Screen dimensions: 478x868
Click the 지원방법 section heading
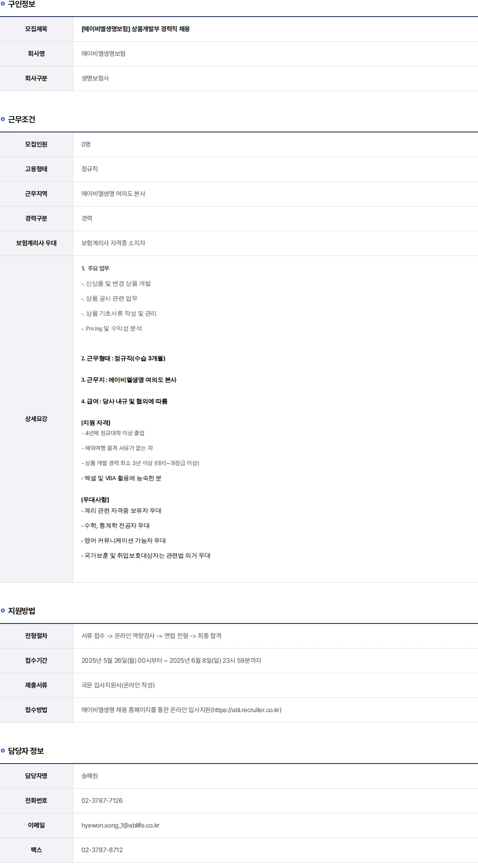point(21,611)
